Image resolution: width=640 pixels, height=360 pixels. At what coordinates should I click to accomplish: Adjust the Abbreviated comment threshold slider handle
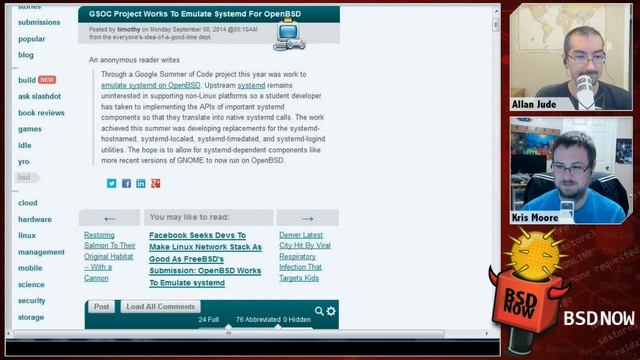(278, 327)
